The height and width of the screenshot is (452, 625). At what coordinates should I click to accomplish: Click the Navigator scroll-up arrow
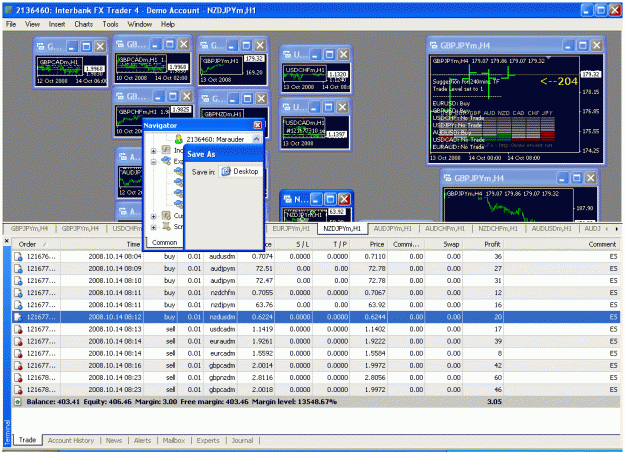click(x=256, y=139)
